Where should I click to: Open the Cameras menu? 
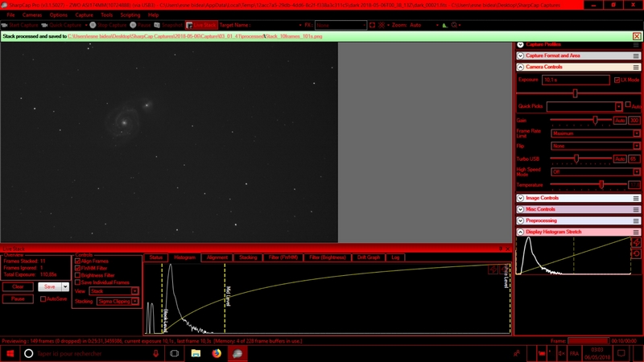tap(32, 14)
